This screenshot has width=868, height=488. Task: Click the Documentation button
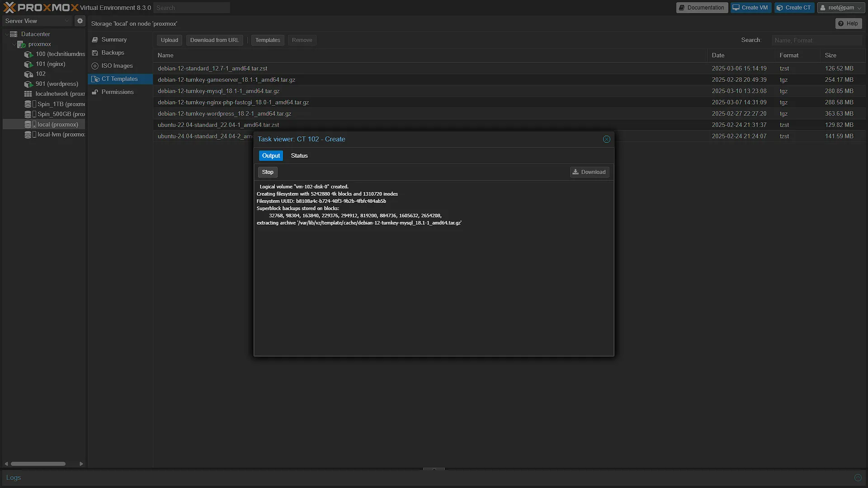pyautogui.click(x=702, y=8)
